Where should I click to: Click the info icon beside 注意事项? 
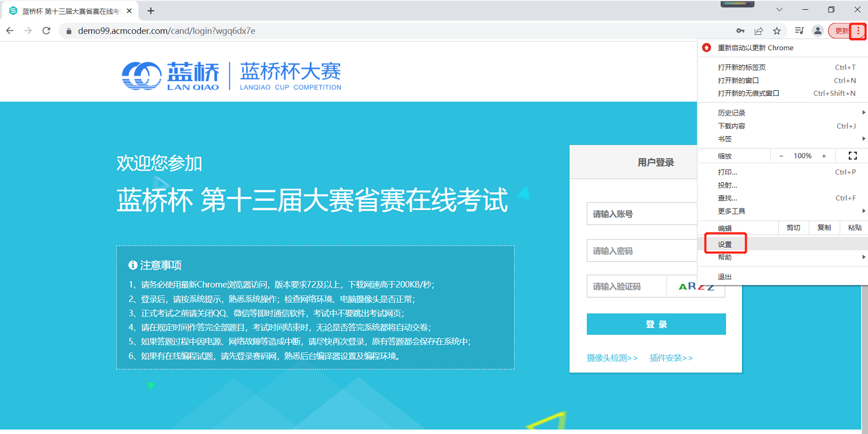[x=132, y=265]
